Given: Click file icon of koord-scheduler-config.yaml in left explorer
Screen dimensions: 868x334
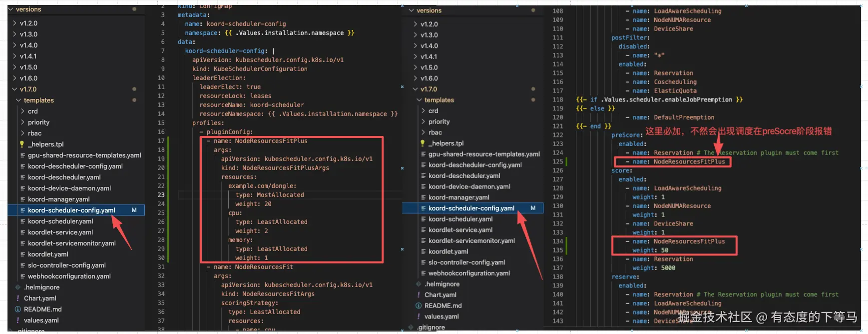Looking at the screenshot, I should pos(23,210).
